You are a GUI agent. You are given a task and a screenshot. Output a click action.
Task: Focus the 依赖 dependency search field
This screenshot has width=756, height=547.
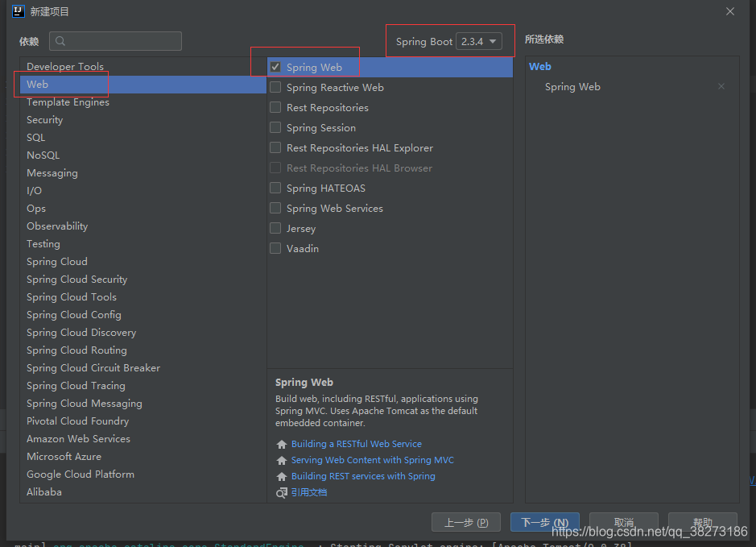point(115,41)
